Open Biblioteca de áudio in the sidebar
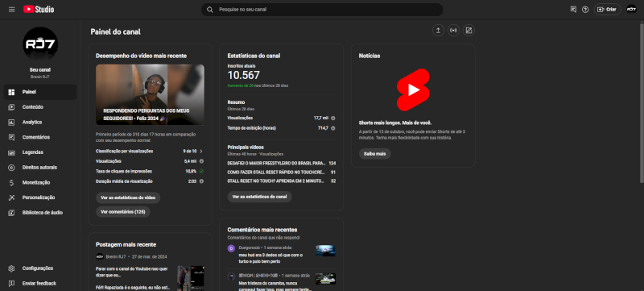644x291 pixels. tap(40, 213)
